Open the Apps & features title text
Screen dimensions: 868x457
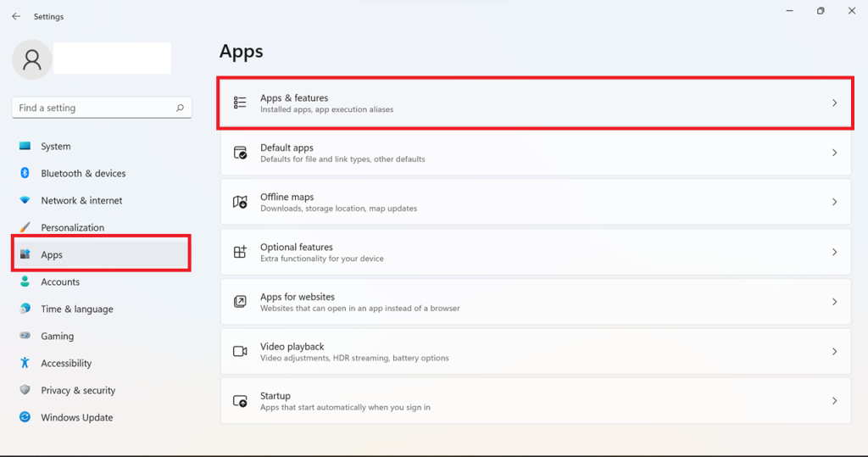(294, 98)
